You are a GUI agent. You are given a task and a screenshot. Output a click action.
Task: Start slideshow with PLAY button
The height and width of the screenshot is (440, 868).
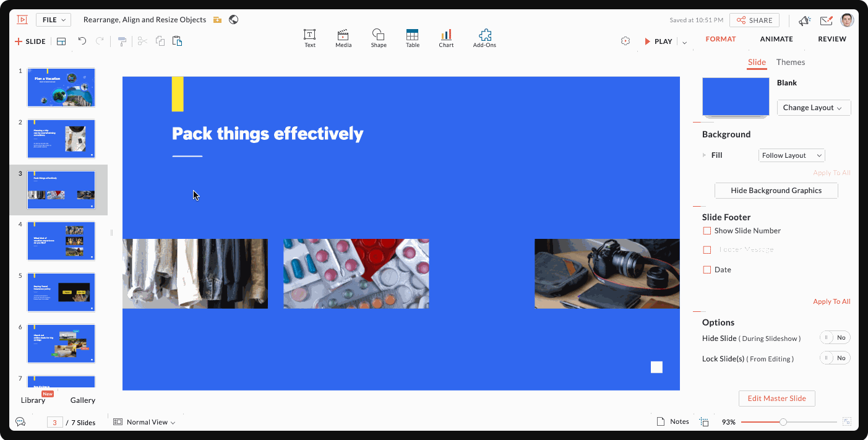[x=658, y=41]
